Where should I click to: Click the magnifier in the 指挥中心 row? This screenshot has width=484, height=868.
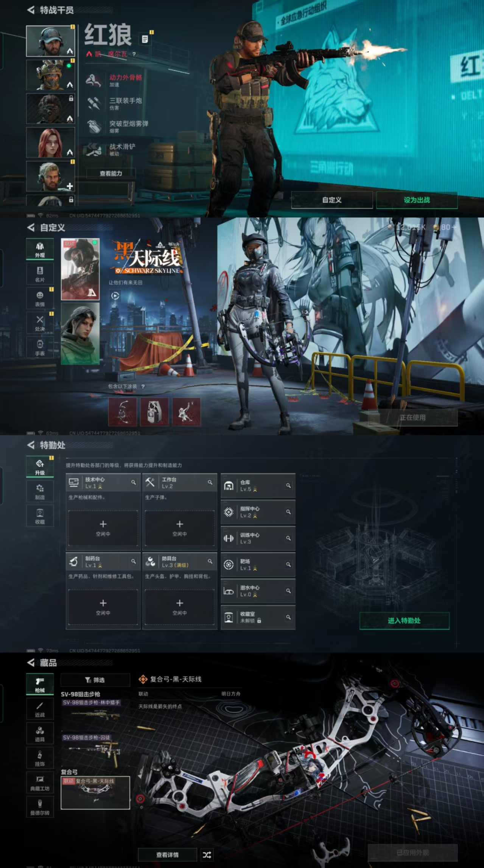[288, 512]
